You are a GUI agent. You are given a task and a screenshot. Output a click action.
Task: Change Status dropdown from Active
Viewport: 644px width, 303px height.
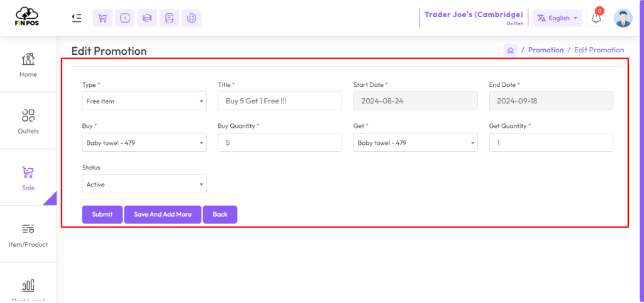point(144,184)
